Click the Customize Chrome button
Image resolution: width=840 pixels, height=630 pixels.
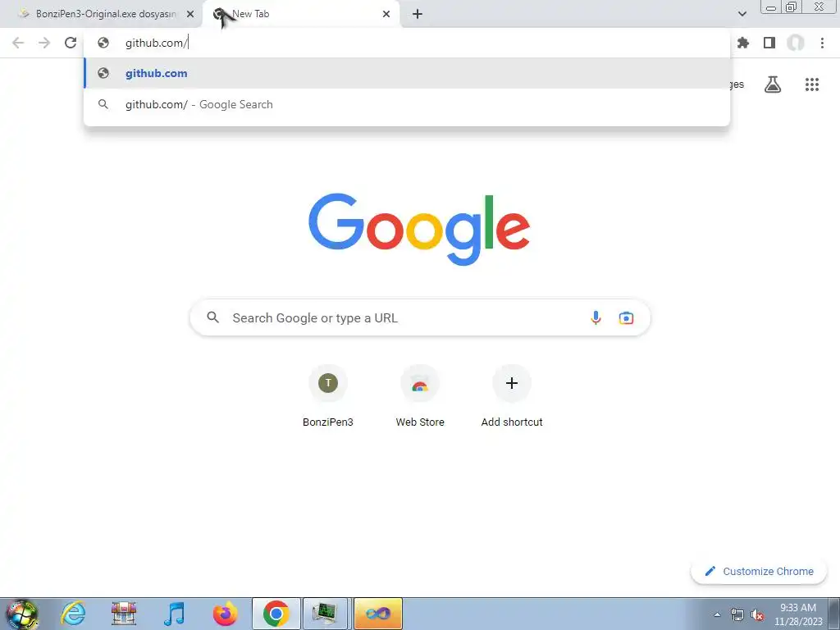[x=759, y=571]
